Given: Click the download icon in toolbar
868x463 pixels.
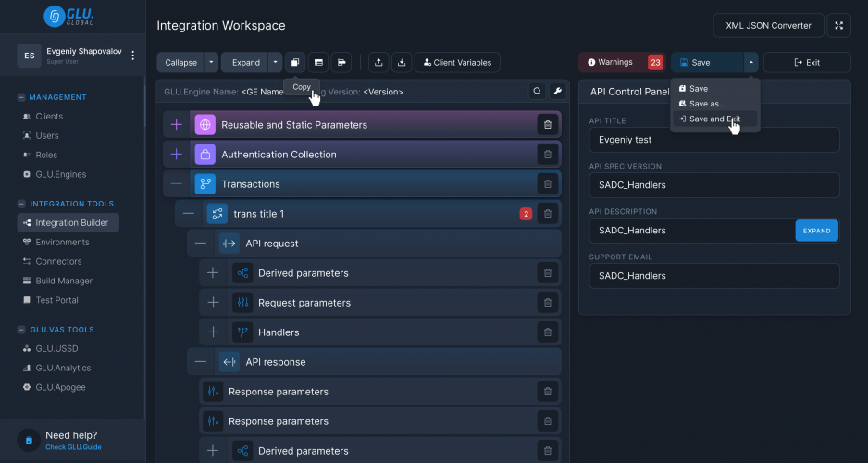Looking at the screenshot, I should [x=402, y=63].
